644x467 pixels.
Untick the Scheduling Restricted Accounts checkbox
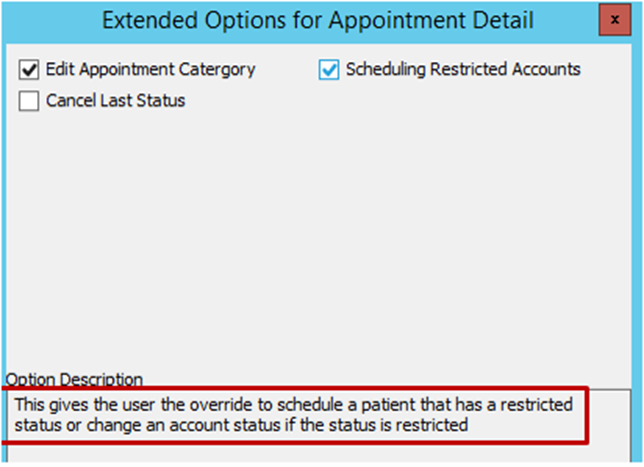329,70
